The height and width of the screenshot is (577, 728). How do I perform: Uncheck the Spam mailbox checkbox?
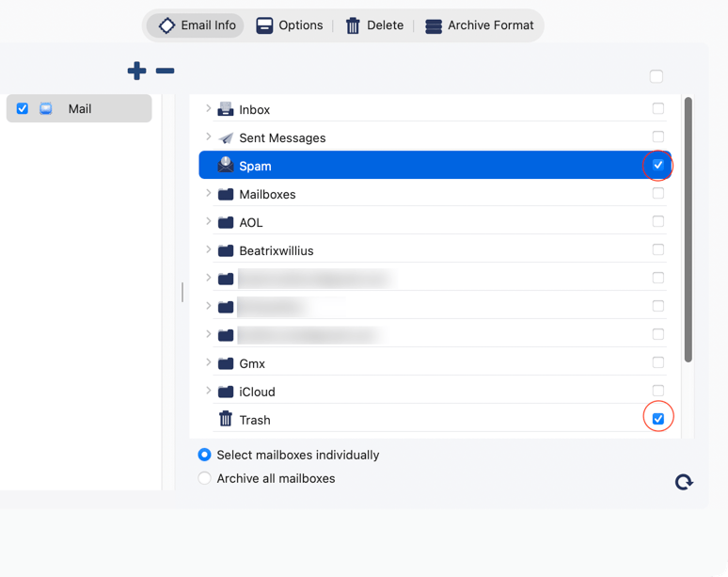click(658, 165)
